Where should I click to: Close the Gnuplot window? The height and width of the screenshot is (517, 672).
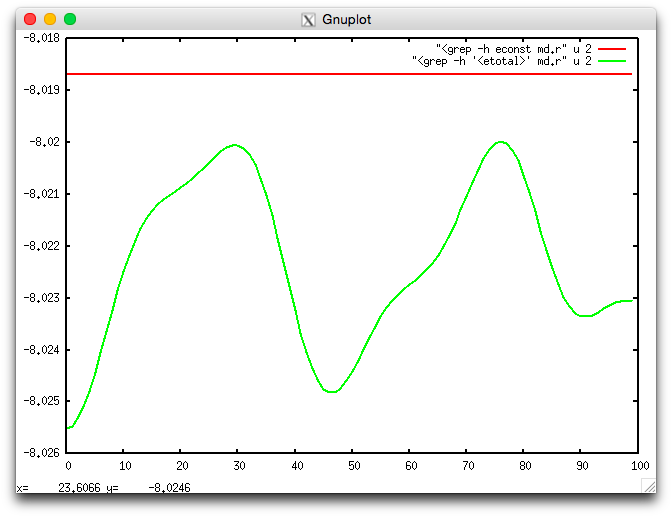(30, 19)
